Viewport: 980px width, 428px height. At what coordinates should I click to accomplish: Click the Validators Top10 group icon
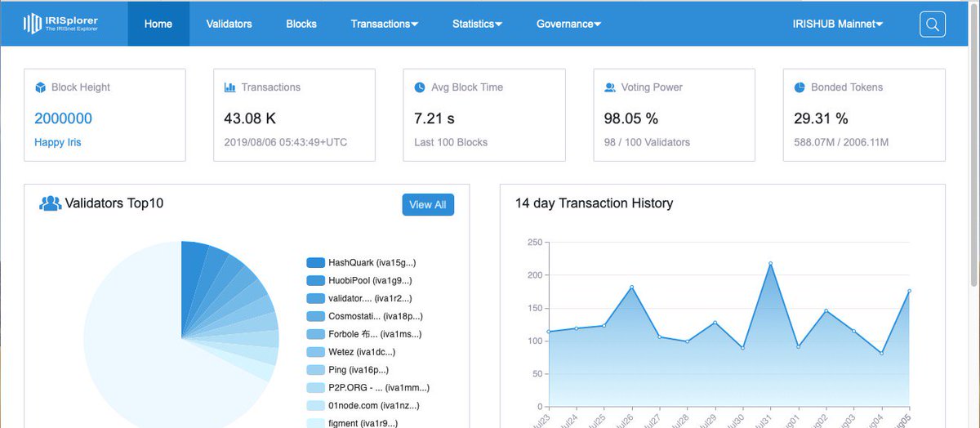click(x=51, y=203)
